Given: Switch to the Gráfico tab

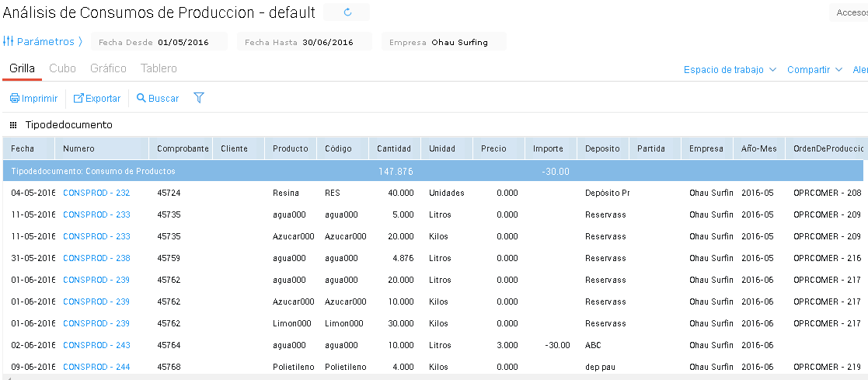Looking at the screenshot, I should 108,68.
